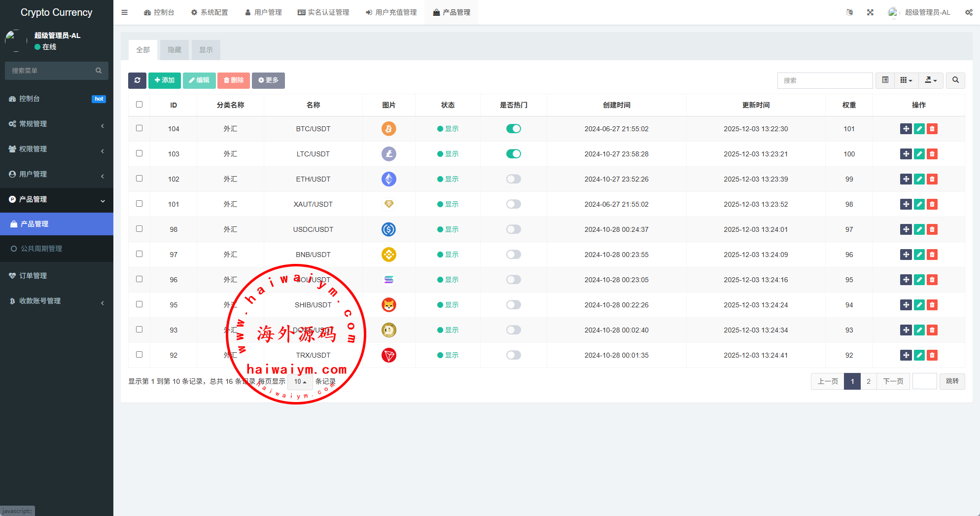Viewport: 980px width, 516px height.
Task: Open the page size dropdown showing 10
Action: tap(300, 381)
